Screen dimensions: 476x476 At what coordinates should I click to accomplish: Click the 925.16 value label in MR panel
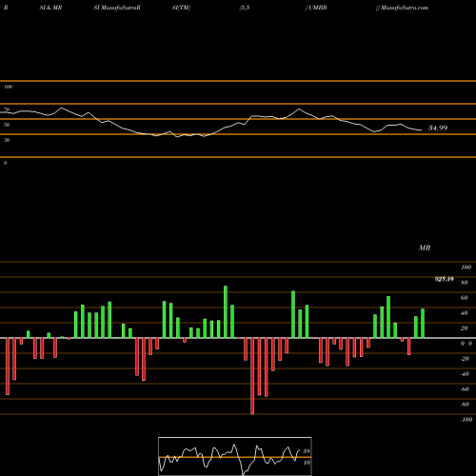click(x=444, y=279)
